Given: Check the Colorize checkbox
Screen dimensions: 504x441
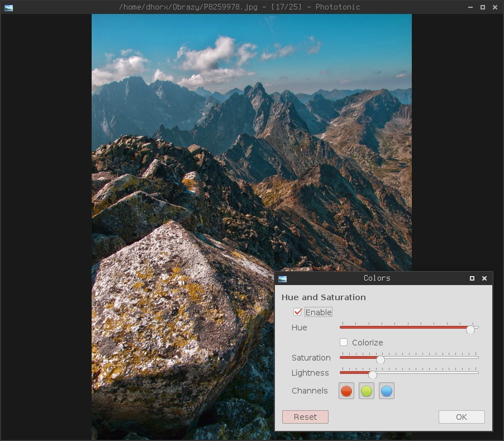Looking at the screenshot, I should point(344,342).
